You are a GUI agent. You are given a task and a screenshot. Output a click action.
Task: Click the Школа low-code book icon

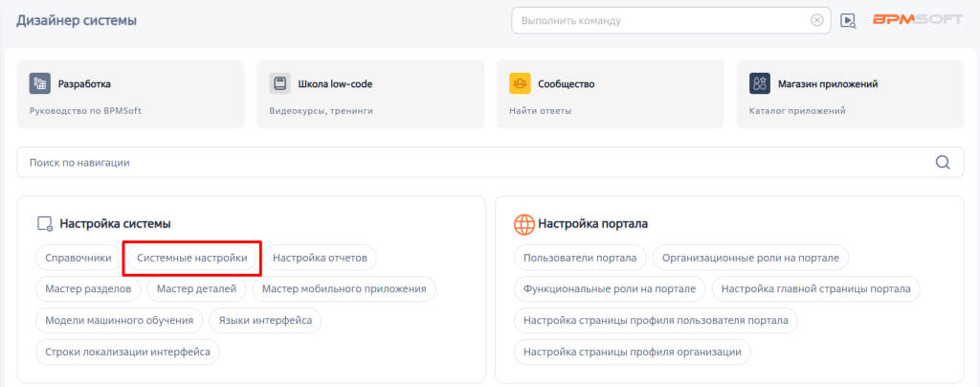click(x=280, y=83)
